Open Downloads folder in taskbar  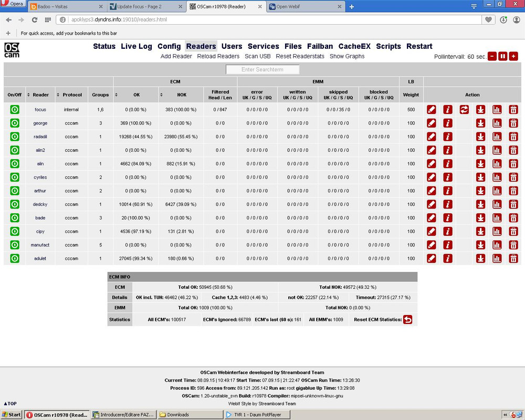(190, 415)
